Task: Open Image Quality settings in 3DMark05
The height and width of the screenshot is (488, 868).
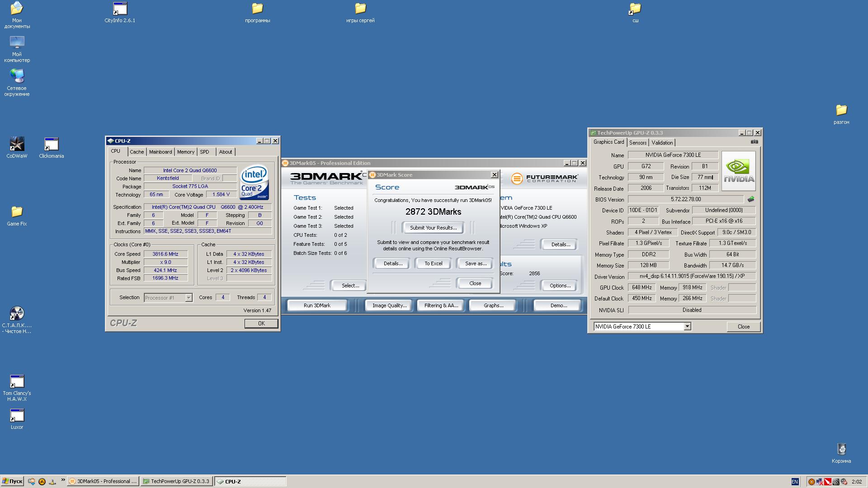Action: (x=389, y=305)
